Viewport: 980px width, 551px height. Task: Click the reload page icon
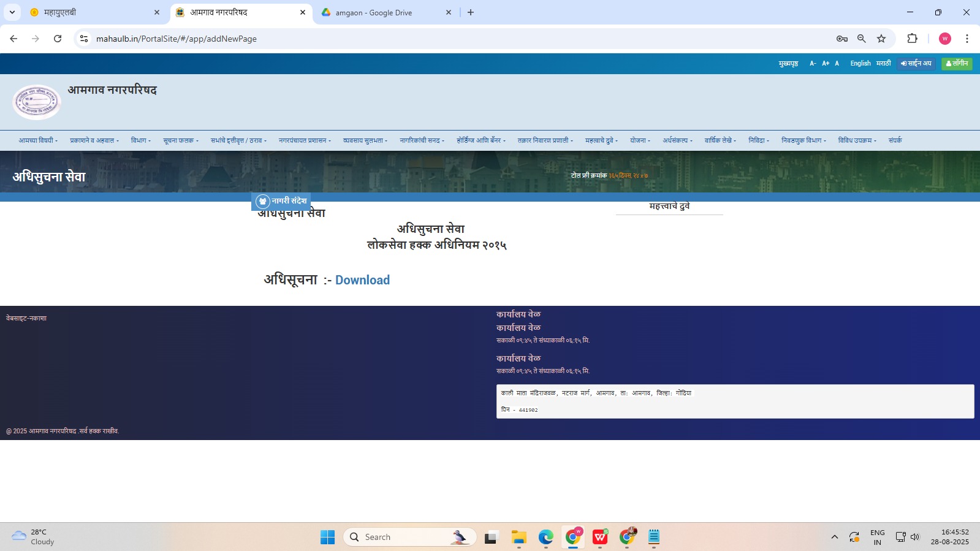[58, 39]
